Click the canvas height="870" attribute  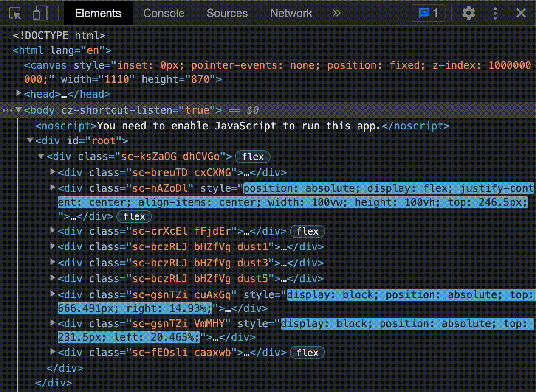click(178, 79)
